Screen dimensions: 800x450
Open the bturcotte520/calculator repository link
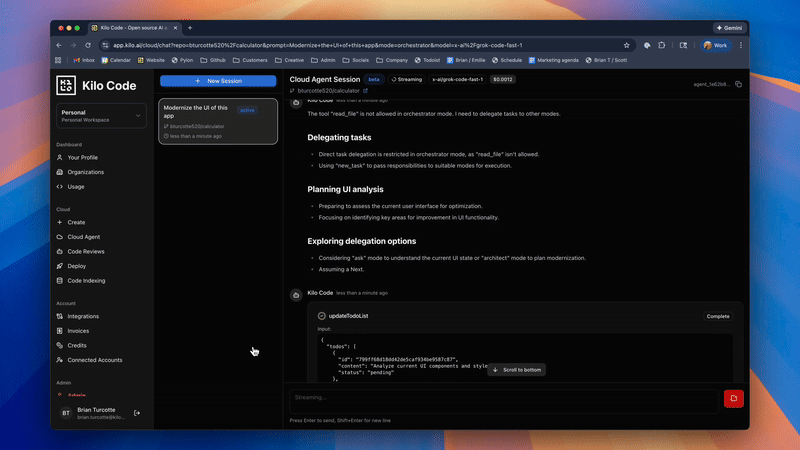[328, 91]
